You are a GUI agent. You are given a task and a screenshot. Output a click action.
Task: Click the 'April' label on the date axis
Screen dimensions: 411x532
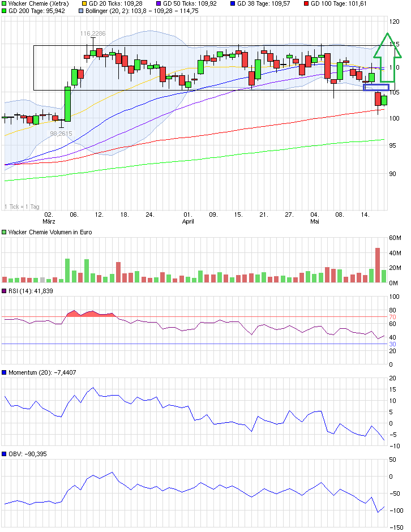pyautogui.click(x=189, y=222)
